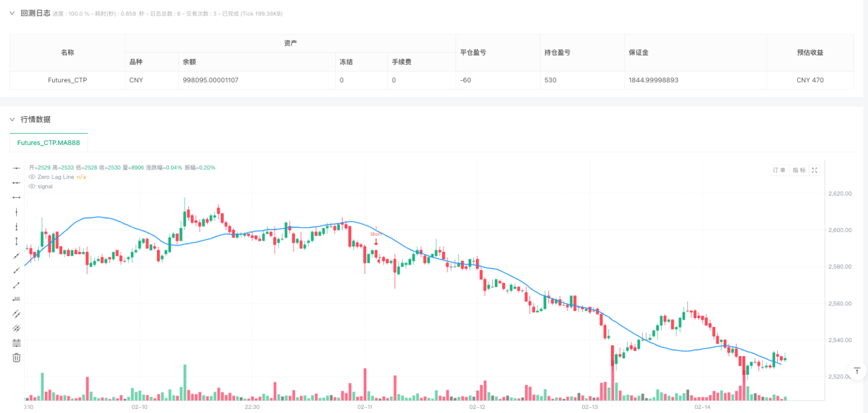Click the fullscreen expand chart icon
868x413 pixels.
tap(815, 170)
